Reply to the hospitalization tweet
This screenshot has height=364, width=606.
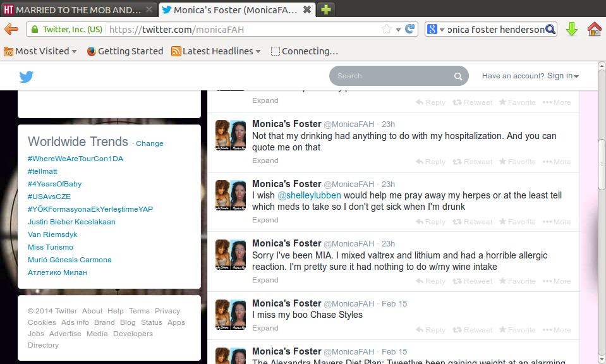(430, 162)
